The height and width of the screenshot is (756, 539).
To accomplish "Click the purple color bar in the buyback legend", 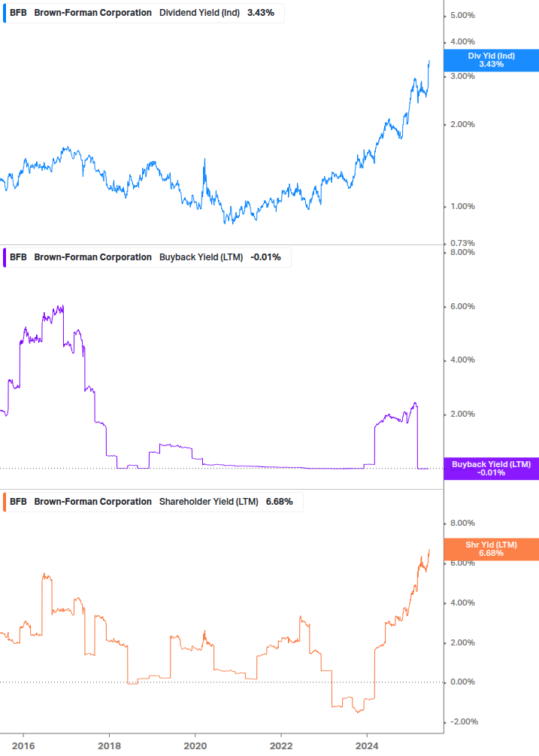I will pos(5,257).
